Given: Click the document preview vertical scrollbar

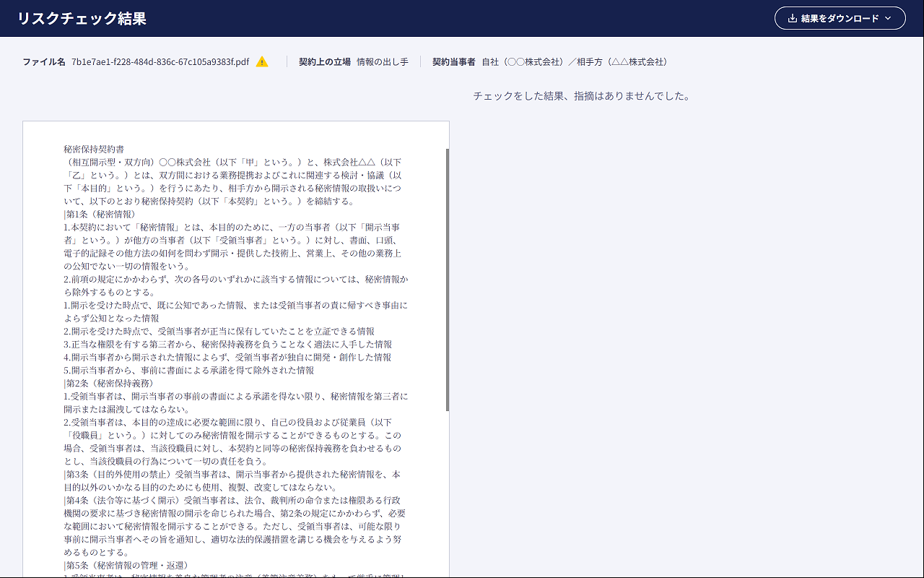Looking at the screenshot, I should [448, 280].
